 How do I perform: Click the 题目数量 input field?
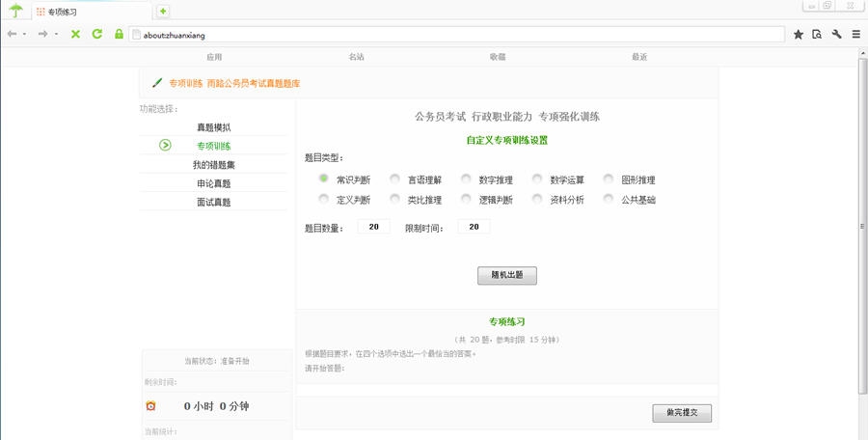[373, 227]
